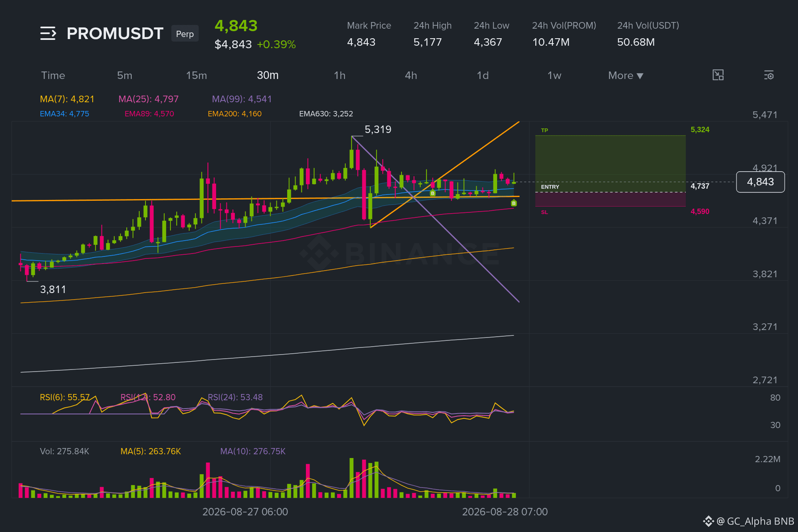Select the Time chart tab

pyautogui.click(x=53, y=76)
